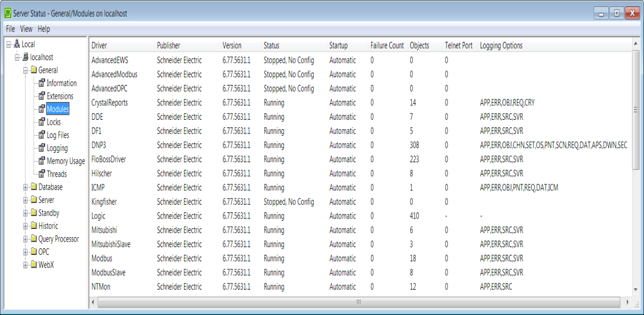Click the Local network icon in tree
Screen dimensions: 644x315
coord(17,44)
